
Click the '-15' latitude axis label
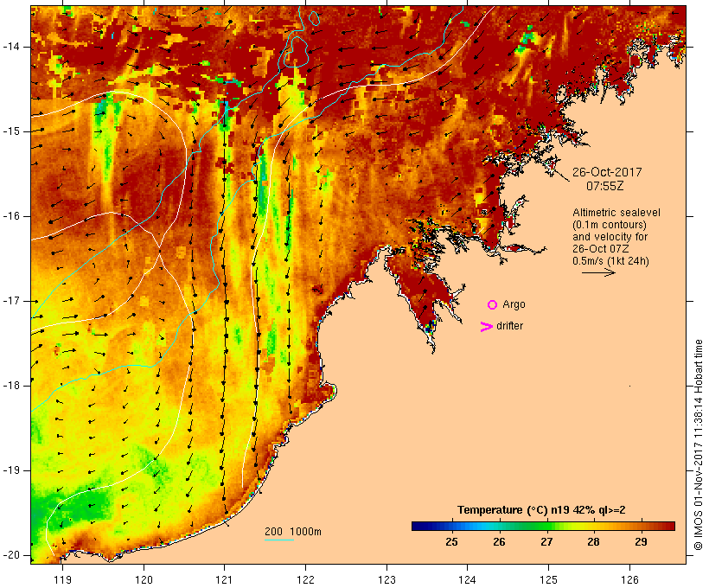(10, 131)
